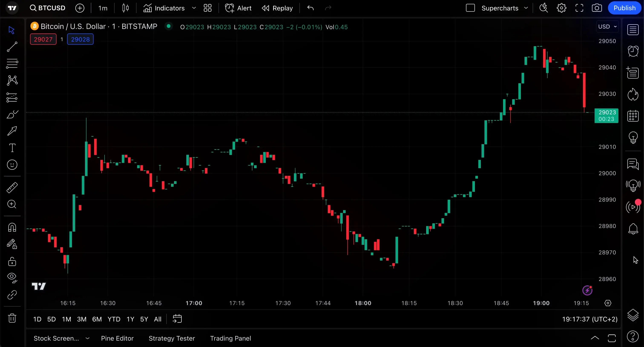Switch to the Strategy Tester tab
This screenshot has height=347, width=644.
[172, 338]
